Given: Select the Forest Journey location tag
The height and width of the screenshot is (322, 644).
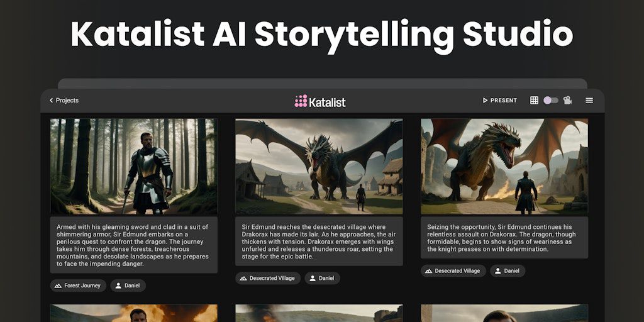Looking at the screenshot, I should click(x=78, y=286).
